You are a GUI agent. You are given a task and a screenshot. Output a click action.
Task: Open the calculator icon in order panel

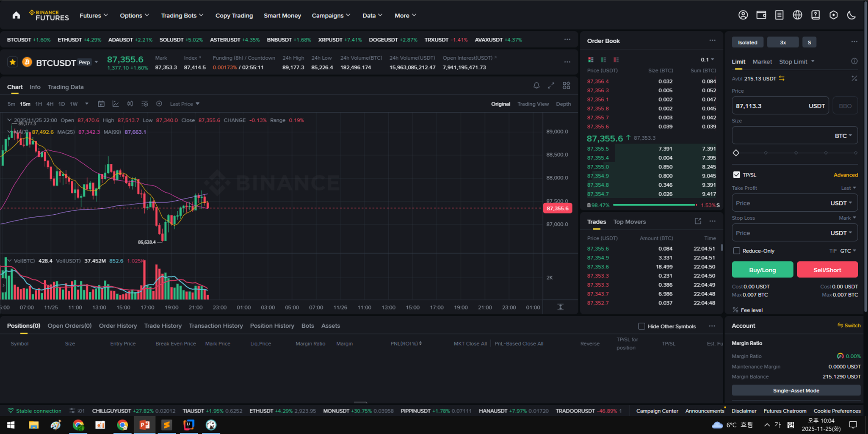854,78
